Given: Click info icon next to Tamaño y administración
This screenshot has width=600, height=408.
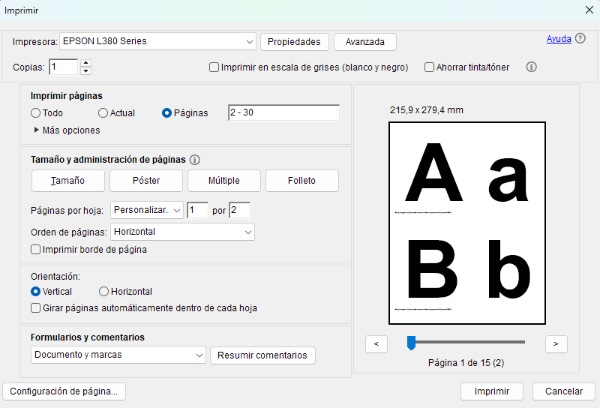Looking at the screenshot, I should click(x=195, y=159).
